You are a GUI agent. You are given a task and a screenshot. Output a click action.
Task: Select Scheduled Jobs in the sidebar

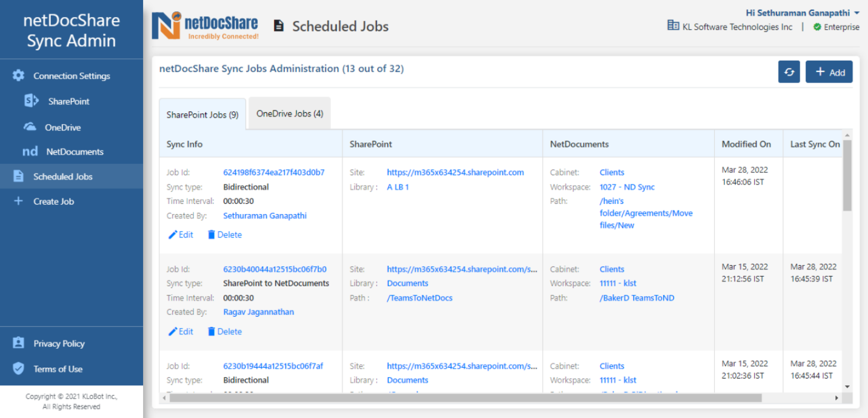[x=72, y=177]
